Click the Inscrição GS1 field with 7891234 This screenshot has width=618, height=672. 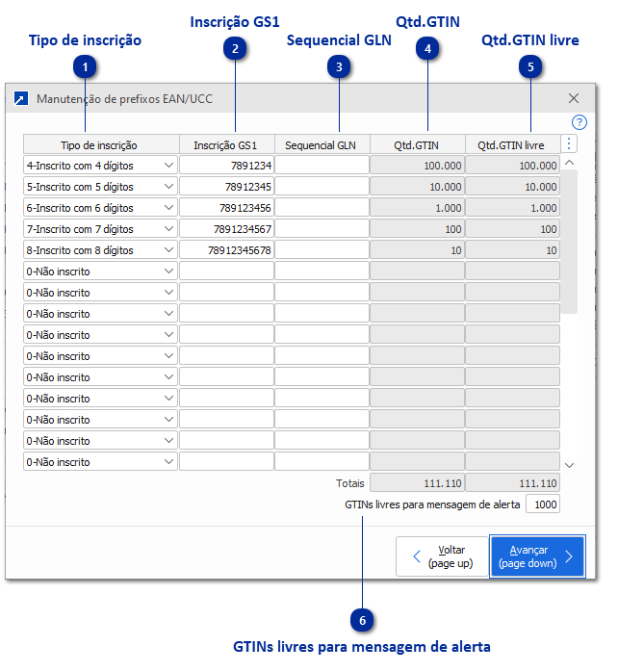point(226,165)
